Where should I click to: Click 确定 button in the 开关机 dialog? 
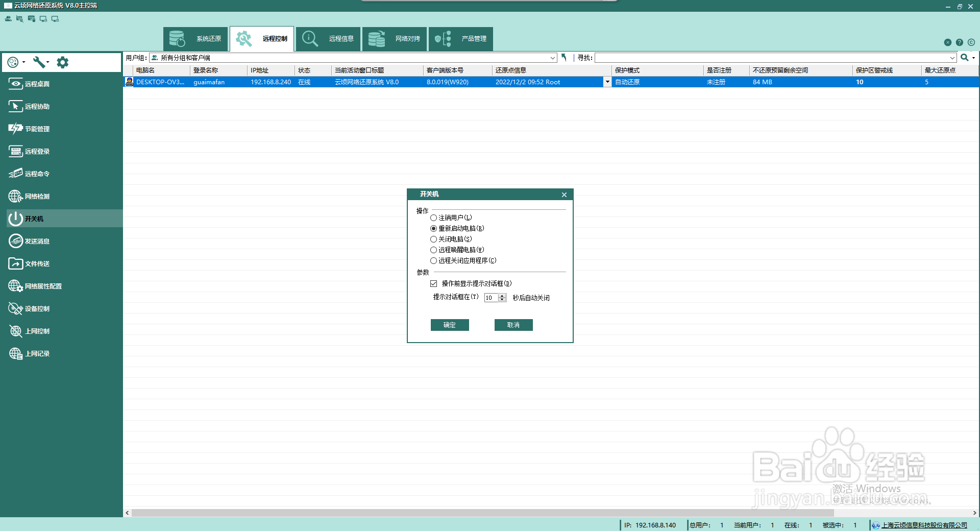(450, 325)
